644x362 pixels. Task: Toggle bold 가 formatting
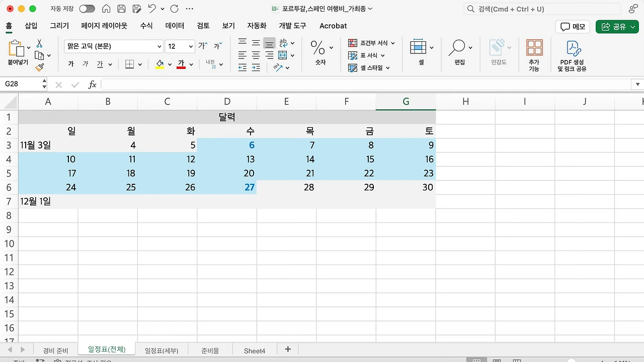(x=71, y=64)
